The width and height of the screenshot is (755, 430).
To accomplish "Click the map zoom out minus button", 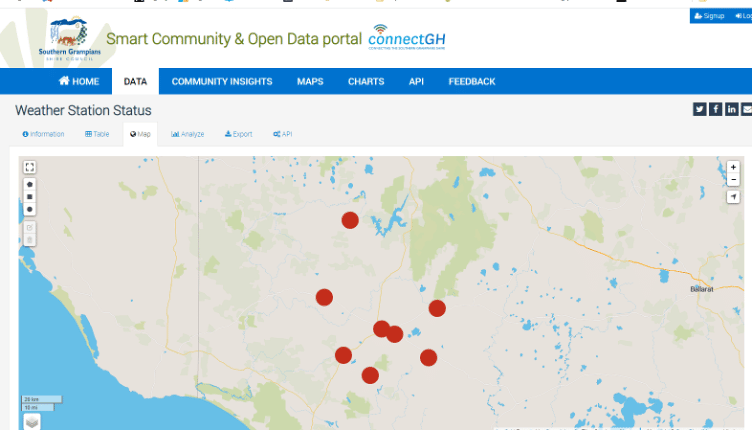I will [x=733, y=179].
